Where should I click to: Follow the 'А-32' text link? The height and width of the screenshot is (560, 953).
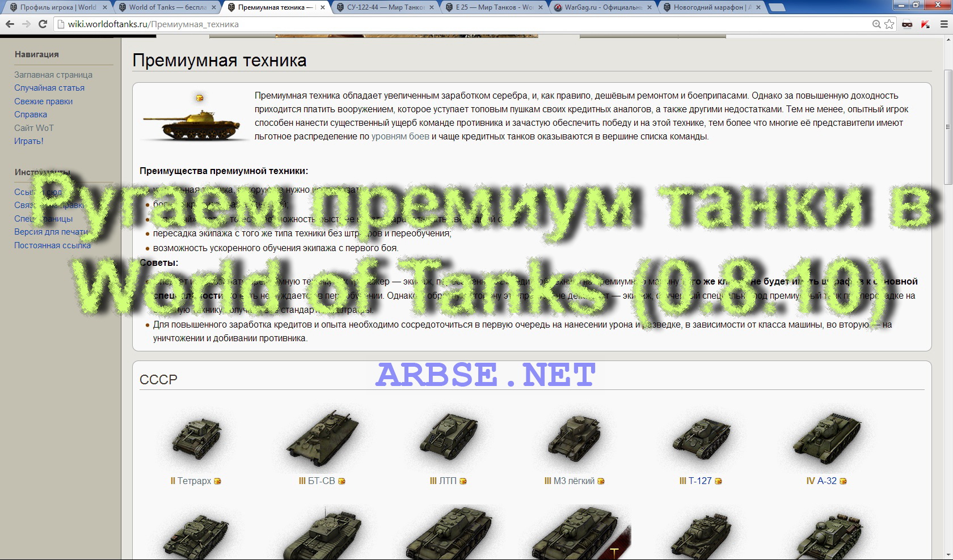pyautogui.click(x=827, y=481)
